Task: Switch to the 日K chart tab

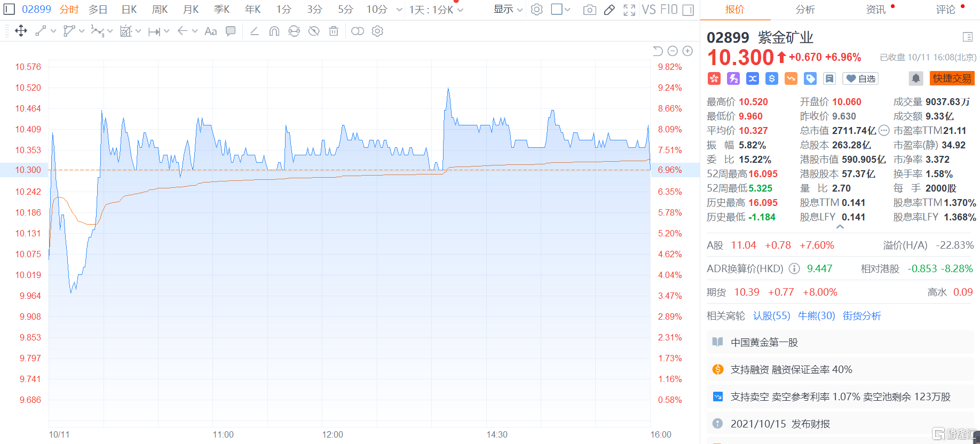Action: pos(129,10)
